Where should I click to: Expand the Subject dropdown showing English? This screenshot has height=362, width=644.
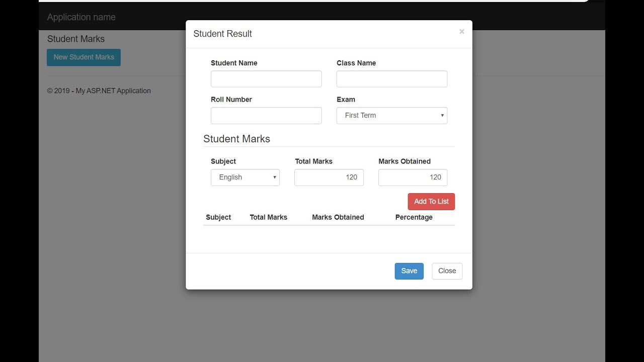pos(245,177)
